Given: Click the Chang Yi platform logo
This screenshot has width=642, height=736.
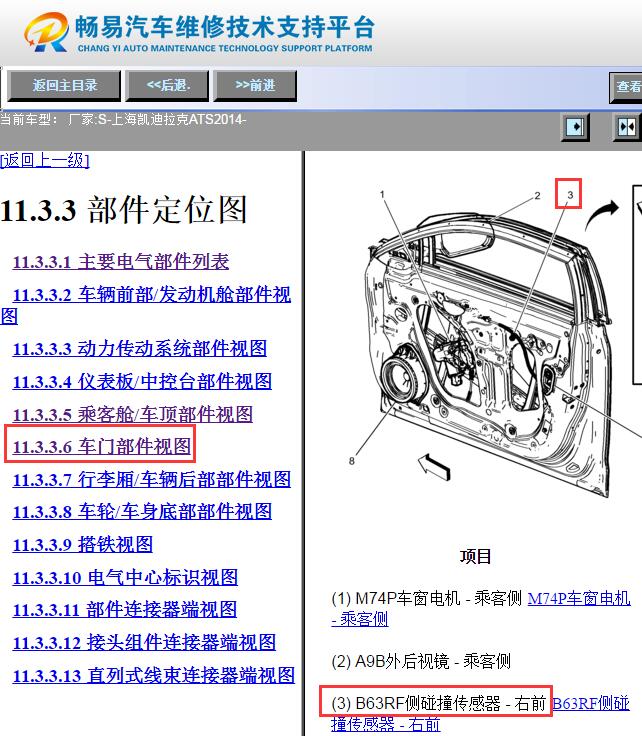Looking at the screenshot, I should [x=46, y=32].
